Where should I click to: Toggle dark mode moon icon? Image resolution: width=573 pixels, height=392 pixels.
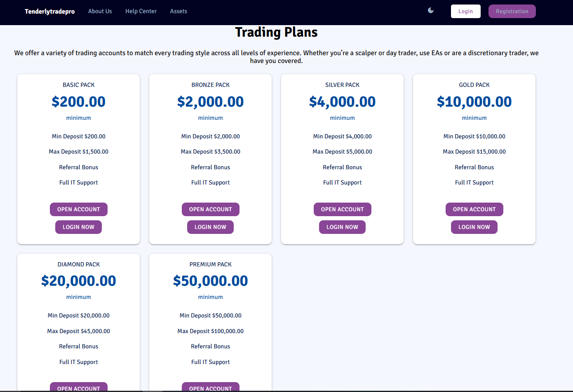pyautogui.click(x=431, y=11)
